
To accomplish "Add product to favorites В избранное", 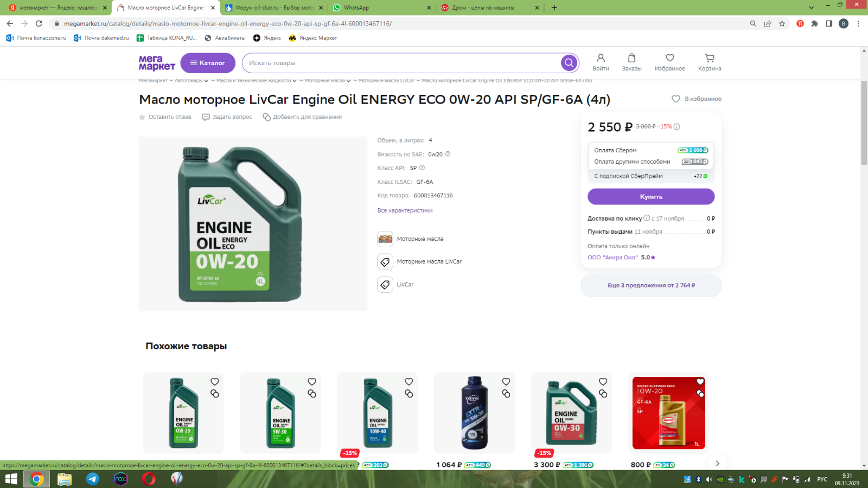I will coord(697,99).
